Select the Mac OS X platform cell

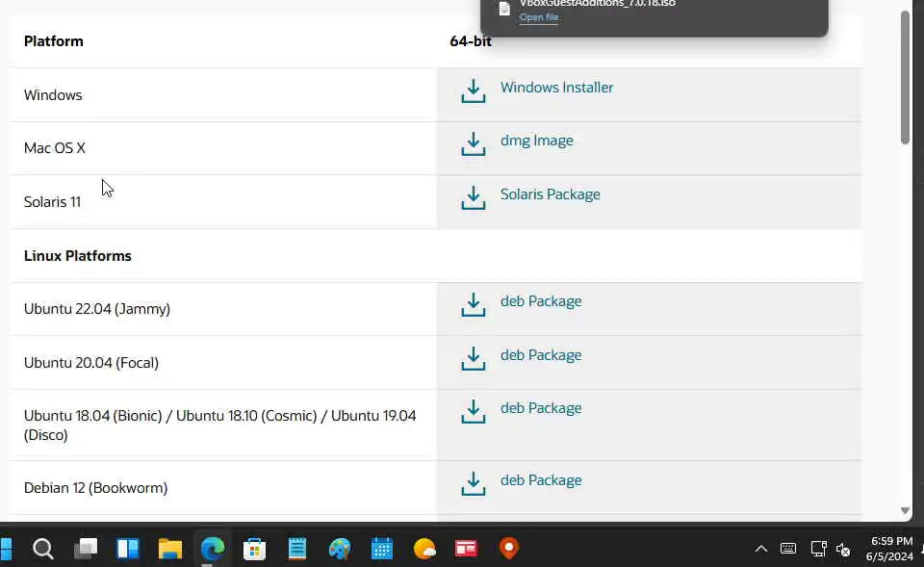tap(222, 148)
